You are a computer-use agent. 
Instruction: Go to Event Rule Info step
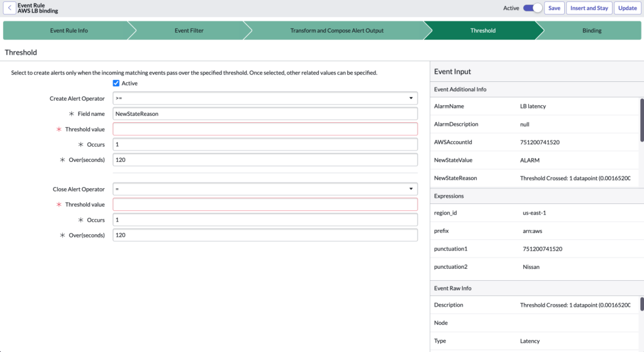click(69, 30)
